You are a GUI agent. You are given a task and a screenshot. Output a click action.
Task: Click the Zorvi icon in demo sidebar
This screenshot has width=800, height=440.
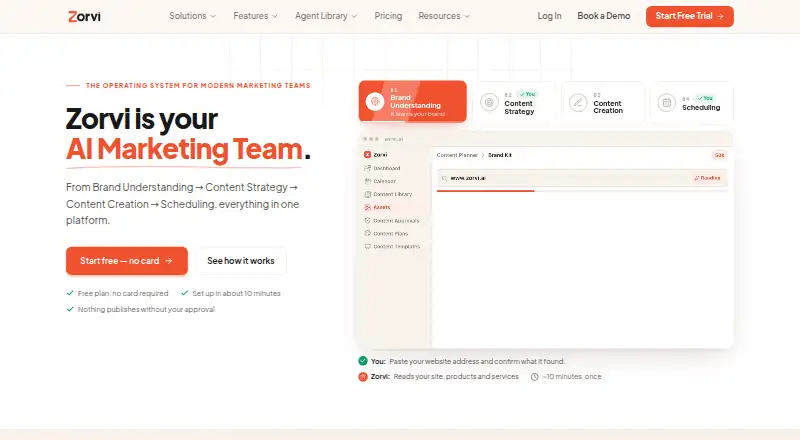(x=367, y=155)
